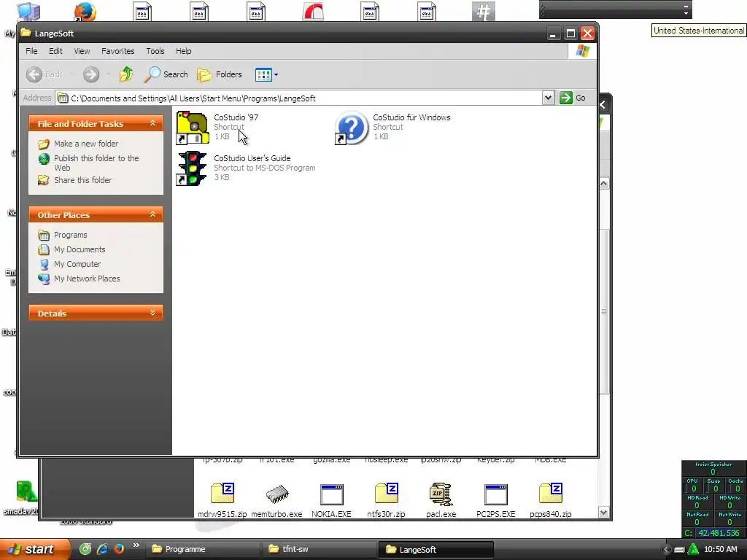Expand the Quick Launch overflow chevron
Screen dimensions: 747x560
click(x=136, y=545)
